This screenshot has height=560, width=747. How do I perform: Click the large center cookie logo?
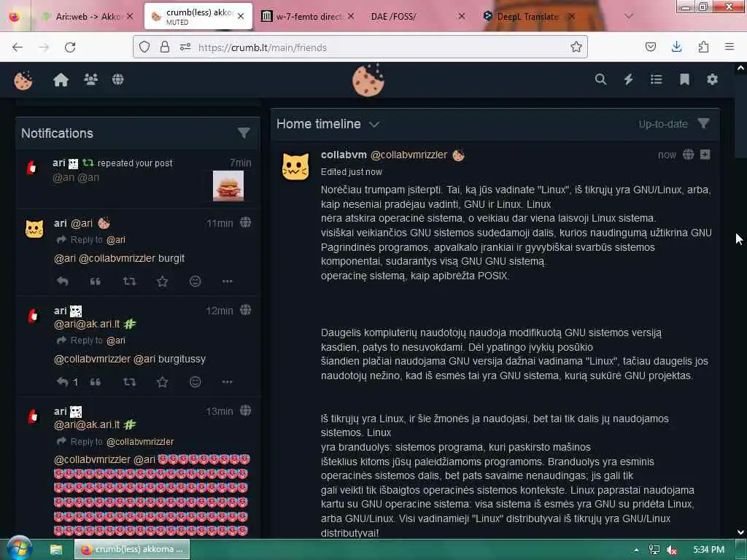(x=368, y=80)
